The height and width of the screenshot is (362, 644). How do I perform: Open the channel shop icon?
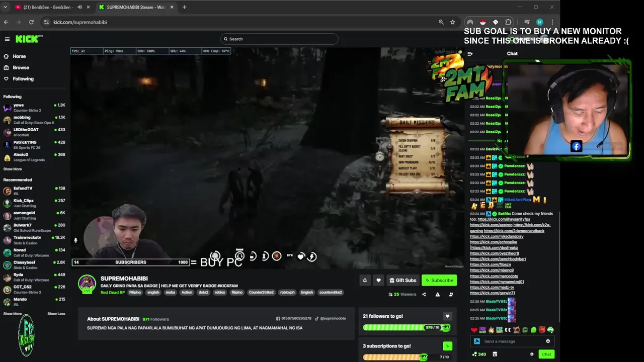pyautogui.click(x=495, y=354)
